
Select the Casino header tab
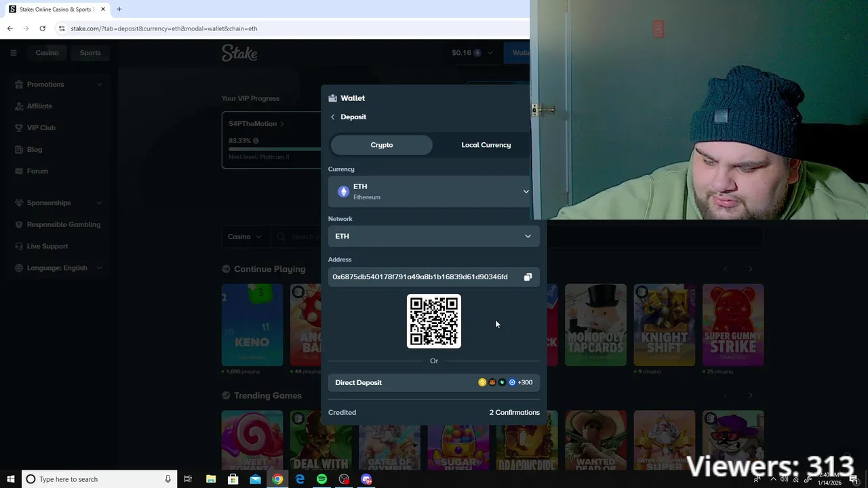pos(47,53)
